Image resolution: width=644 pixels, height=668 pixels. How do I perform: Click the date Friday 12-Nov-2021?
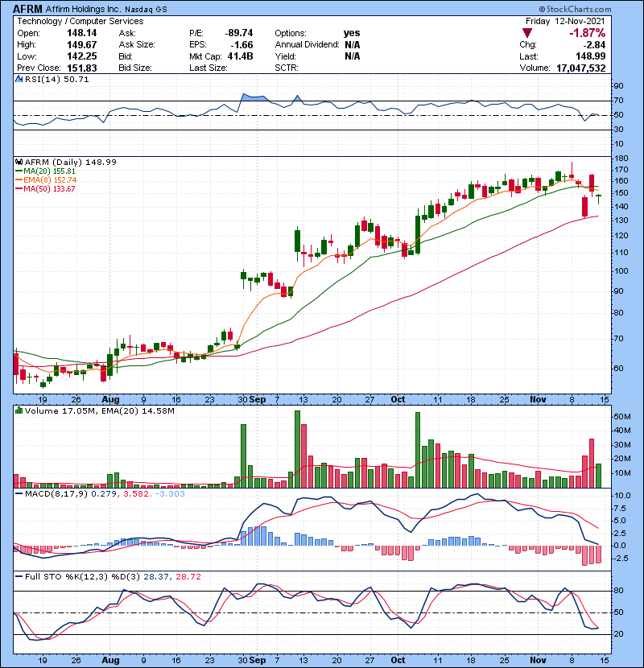click(565, 21)
